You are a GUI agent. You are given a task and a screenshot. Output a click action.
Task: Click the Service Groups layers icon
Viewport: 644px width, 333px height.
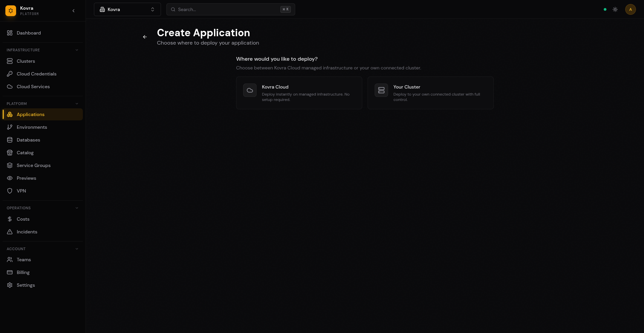10,165
